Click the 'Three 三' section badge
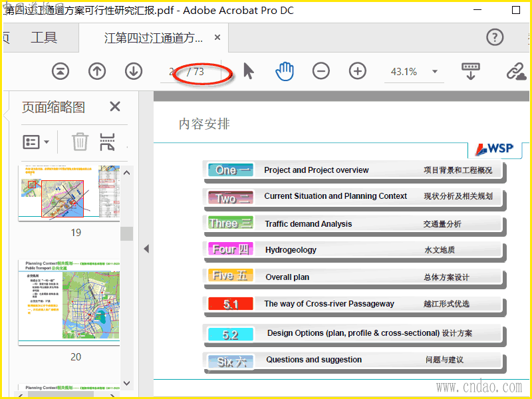Viewport: 532px width, 399px height. click(230, 223)
